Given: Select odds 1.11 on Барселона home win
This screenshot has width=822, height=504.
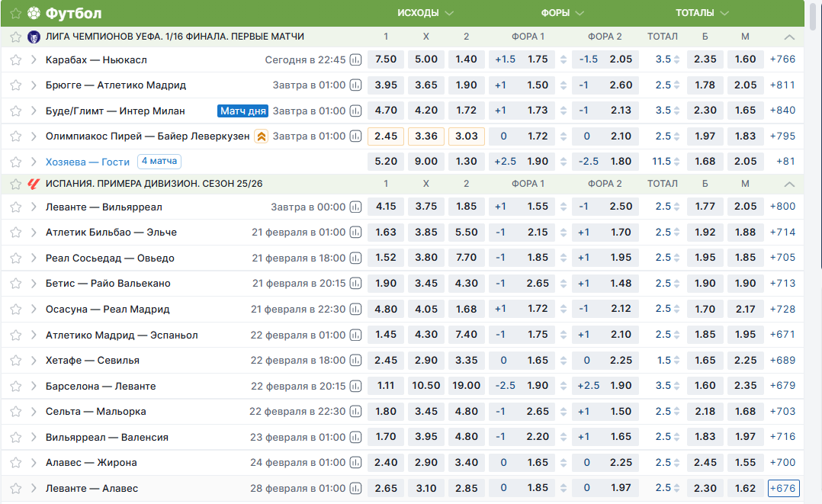Looking at the screenshot, I should tap(386, 386).
